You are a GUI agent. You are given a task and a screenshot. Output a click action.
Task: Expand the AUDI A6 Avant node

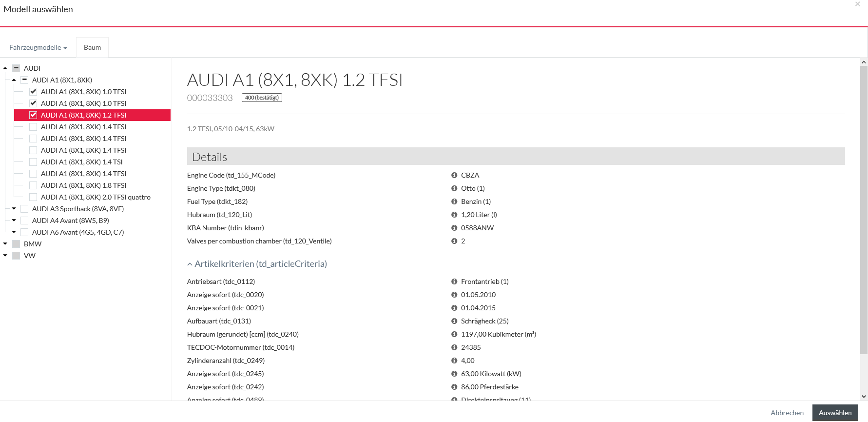[14, 232]
